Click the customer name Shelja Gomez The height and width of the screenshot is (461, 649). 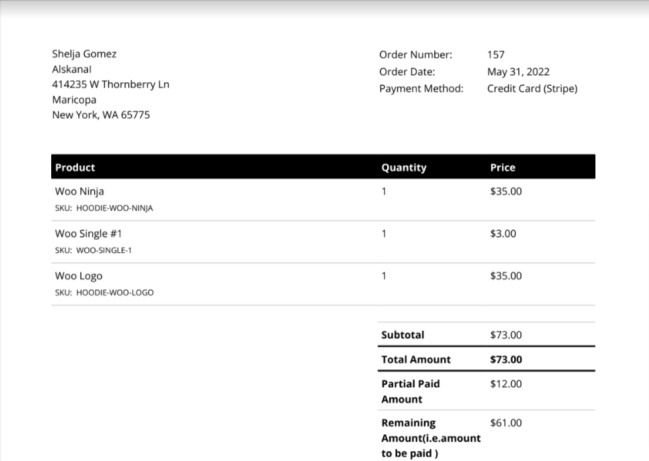click(84, 54)
